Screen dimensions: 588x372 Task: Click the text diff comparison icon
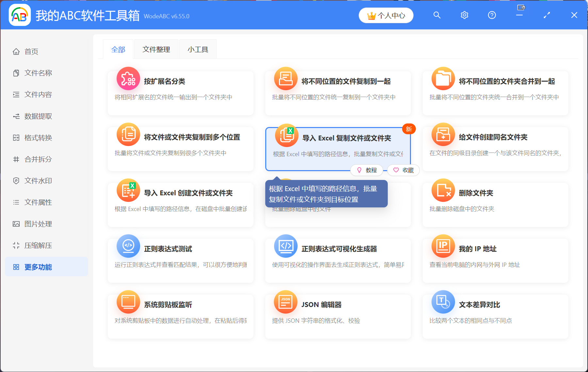tap(443, 302)
